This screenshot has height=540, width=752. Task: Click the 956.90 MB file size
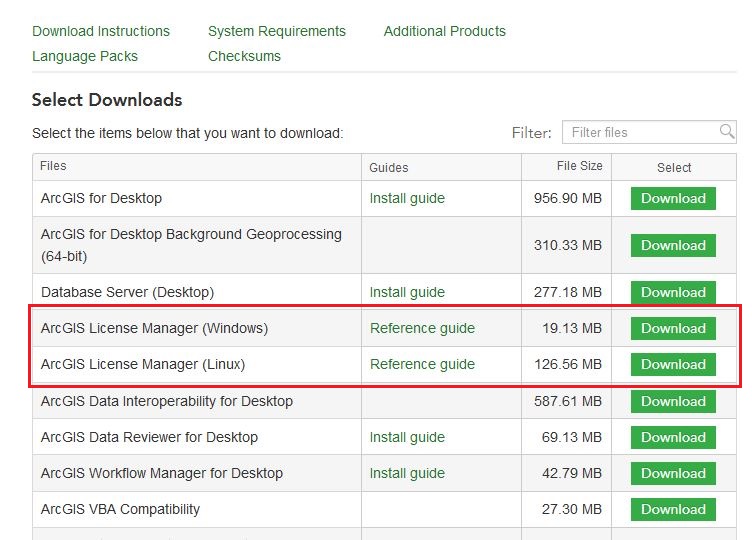pyautogui.click(x=568, y=198)
